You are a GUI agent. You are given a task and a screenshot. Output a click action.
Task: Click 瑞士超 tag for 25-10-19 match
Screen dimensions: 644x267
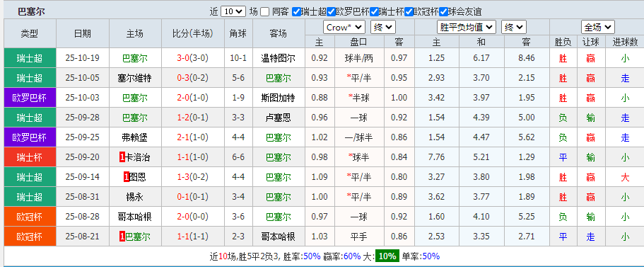coord(30,58)
